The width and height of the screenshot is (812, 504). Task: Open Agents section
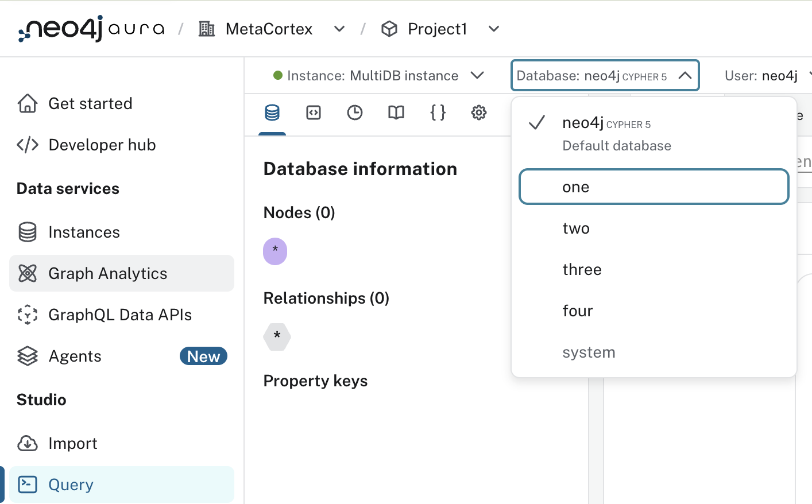pos(122,356)
